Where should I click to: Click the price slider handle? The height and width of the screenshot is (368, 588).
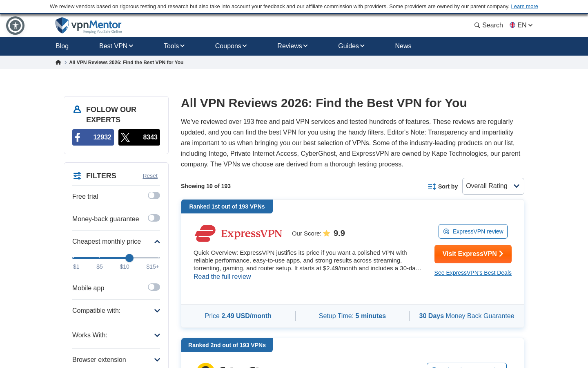click(129, 258)
